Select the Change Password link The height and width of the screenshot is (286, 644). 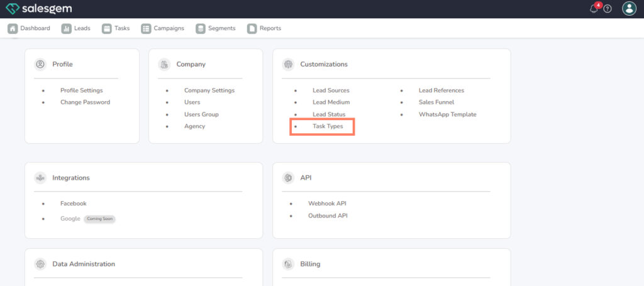(x=85, y=102)
